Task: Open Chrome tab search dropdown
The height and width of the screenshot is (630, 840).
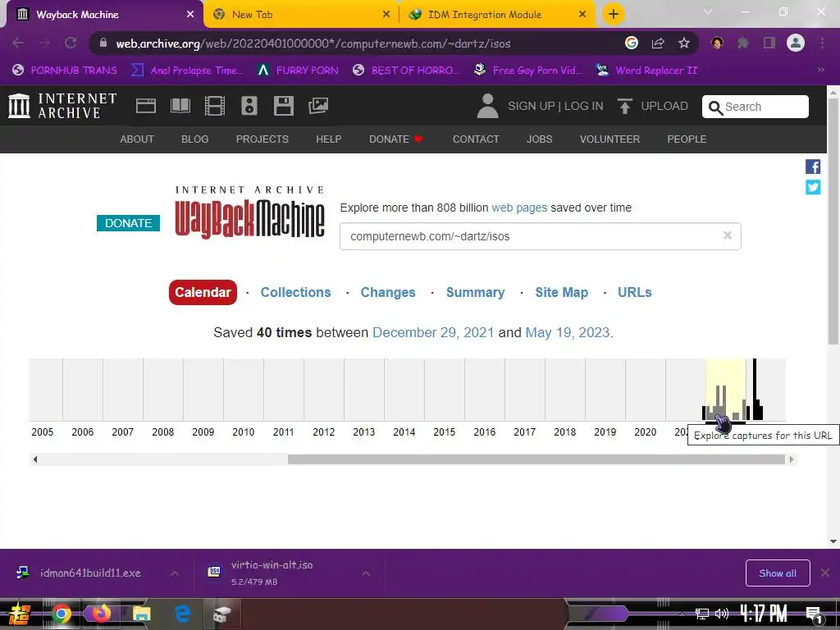Action: pos(708,11)
